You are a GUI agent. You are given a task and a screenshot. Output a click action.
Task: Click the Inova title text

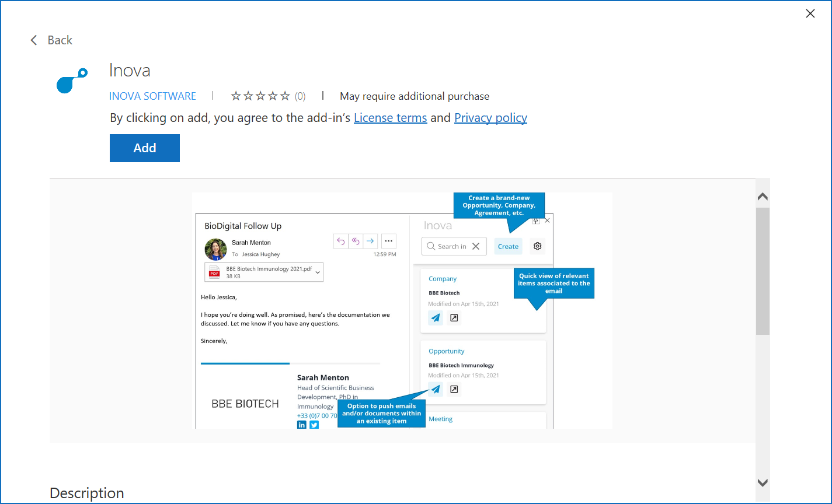pos(130,71)
